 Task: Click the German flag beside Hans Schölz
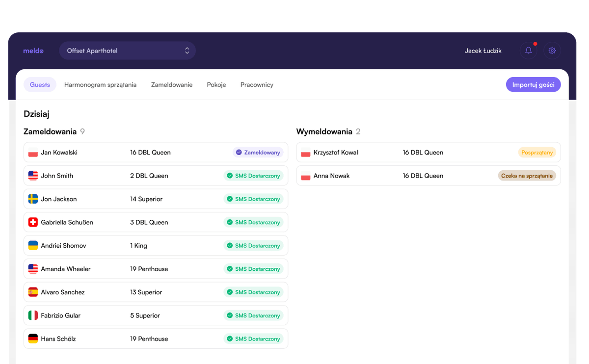[32, 338]
